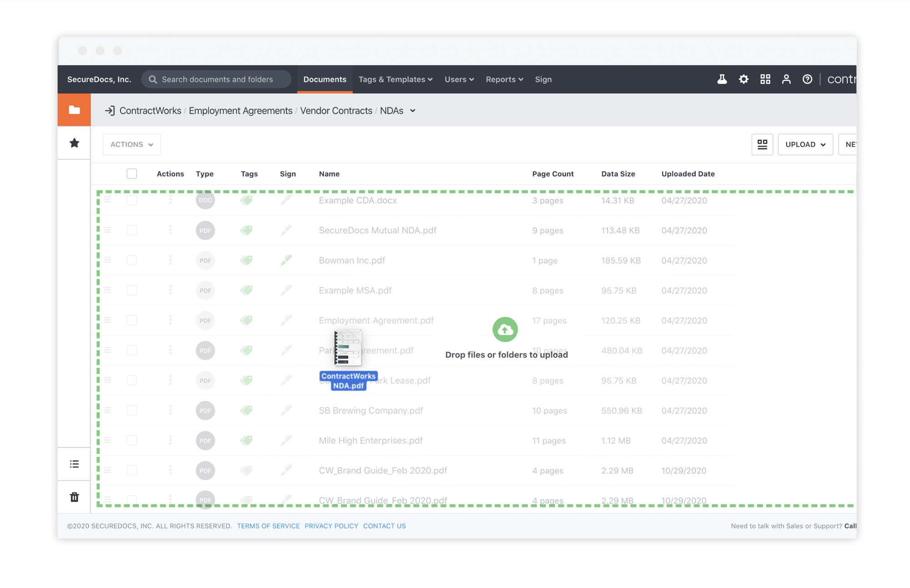Image resolution: width=910 pixels, height=588 pixels.
Task: Open Favorites star in left sidebar
Action: point(74,143)
